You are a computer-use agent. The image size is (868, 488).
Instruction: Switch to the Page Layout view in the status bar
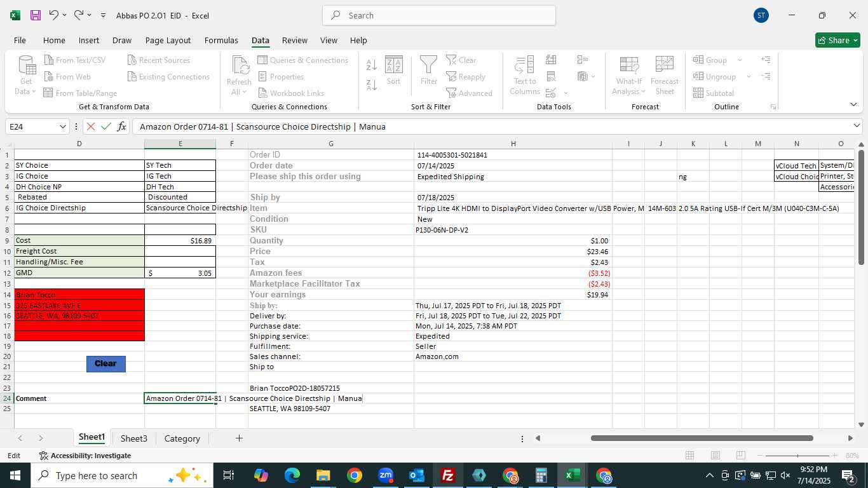click(715, 456)
